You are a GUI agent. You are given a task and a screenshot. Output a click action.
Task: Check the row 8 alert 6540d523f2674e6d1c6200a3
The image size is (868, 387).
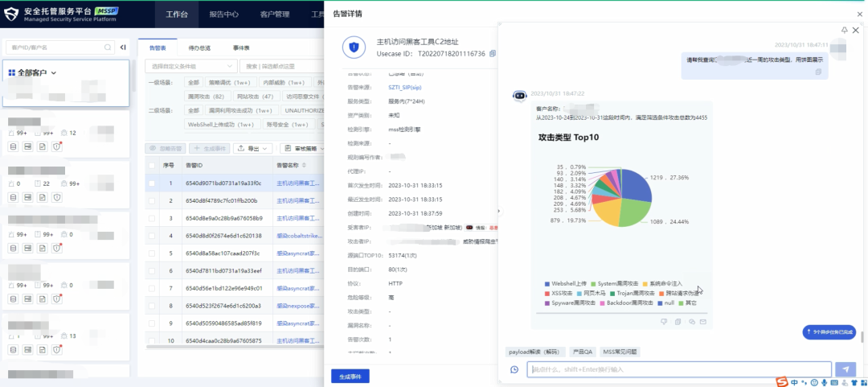(152, 306)
